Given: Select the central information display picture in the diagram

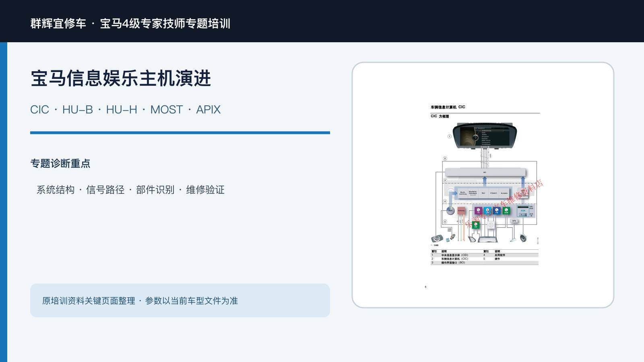Looking at the screenshot, I should 485,136.
